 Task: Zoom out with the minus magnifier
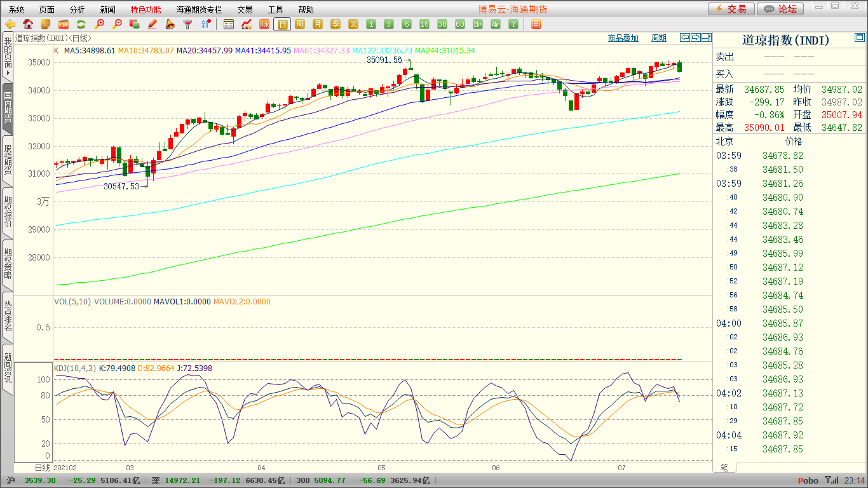(x=117, y=24)
